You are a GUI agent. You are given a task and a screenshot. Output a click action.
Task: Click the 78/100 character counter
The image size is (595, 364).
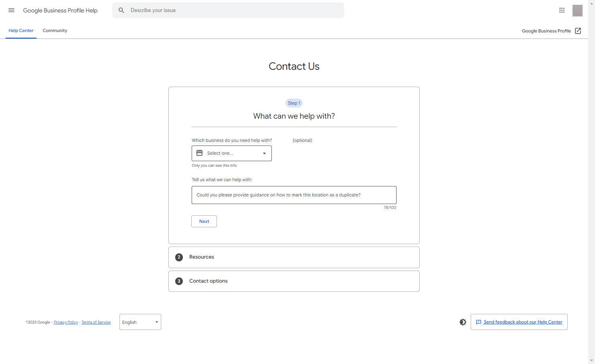pyautogui.click(x=390, y=208)
